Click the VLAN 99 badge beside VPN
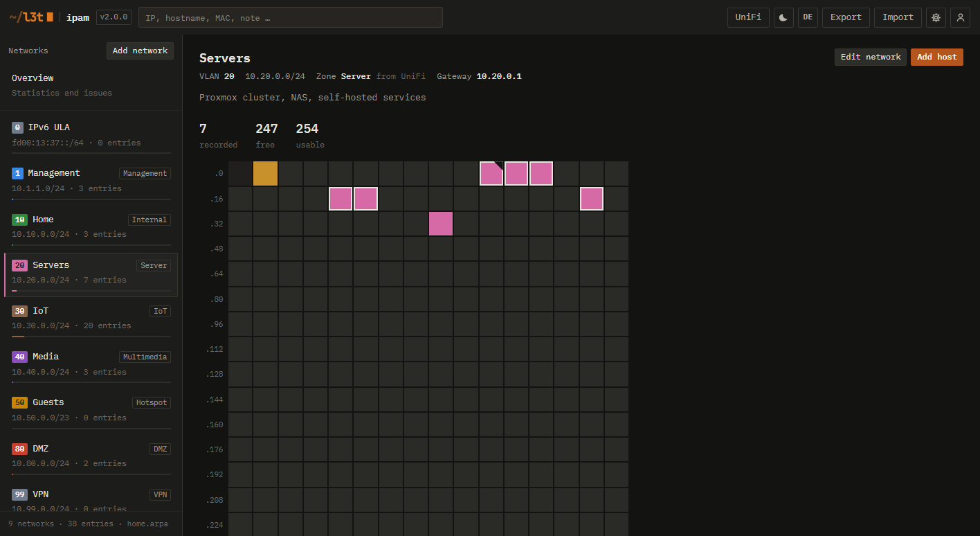 (x=19, y=494)
